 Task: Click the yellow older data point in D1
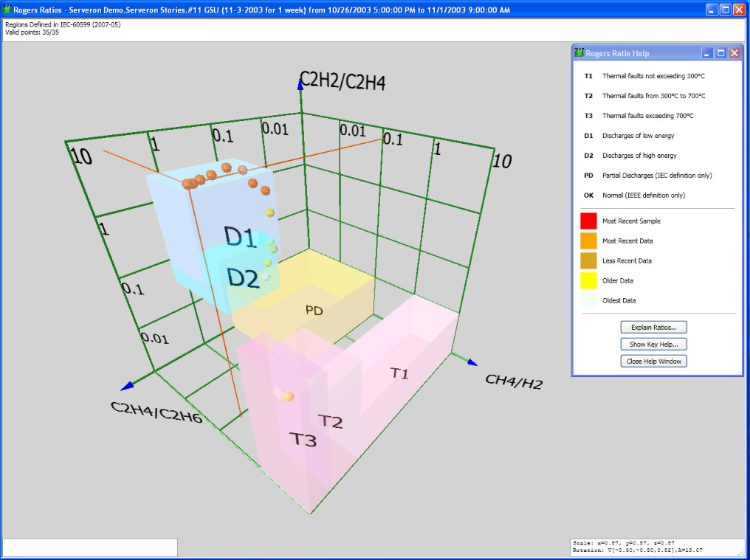pos(269,212)
